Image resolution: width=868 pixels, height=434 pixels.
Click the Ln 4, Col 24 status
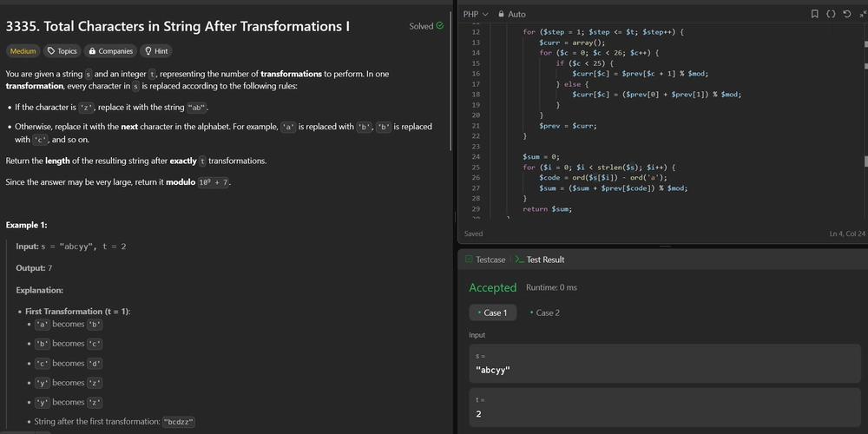click(847, 233)
